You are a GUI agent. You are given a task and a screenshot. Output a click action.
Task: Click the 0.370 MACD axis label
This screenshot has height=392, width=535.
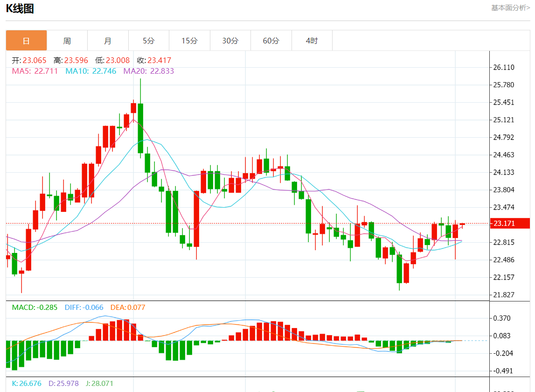click(502, 318)
